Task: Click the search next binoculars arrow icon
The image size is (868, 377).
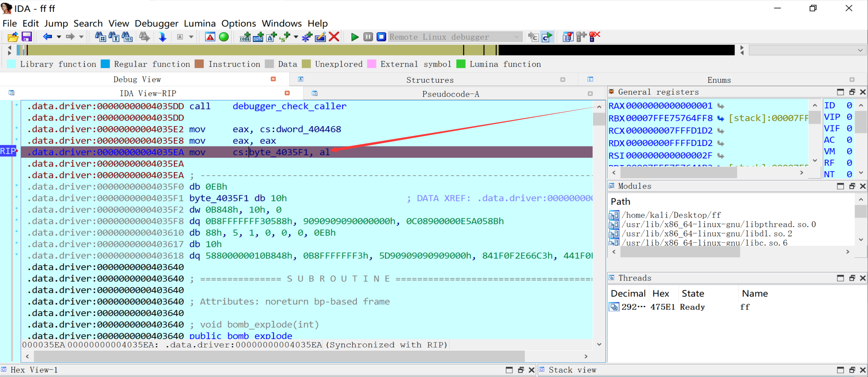Action: 144,37
